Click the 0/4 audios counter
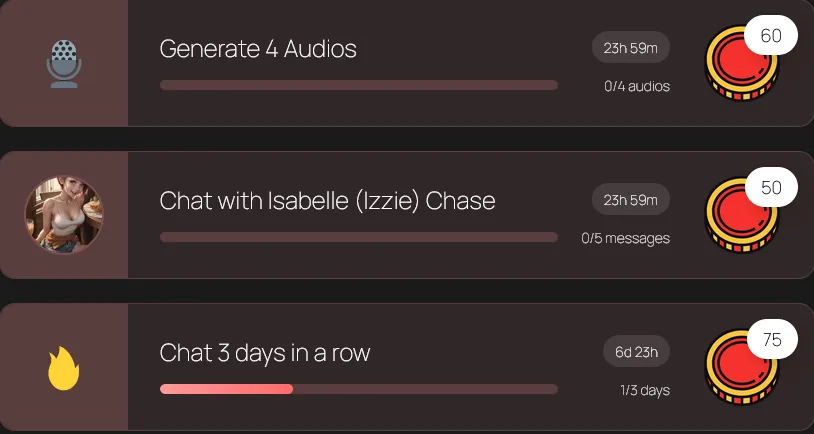Viewport: 814px width, 434px height. click(x=636, y=86)
